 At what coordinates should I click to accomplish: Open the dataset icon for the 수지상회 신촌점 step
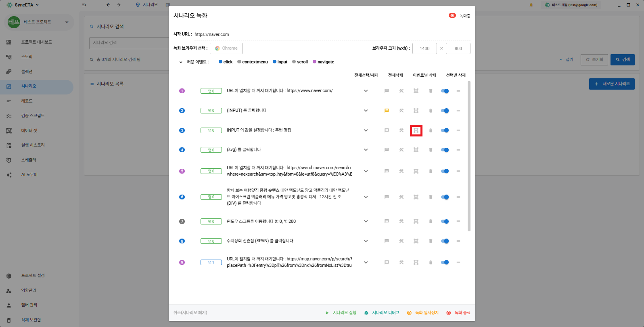coord(416,241)
